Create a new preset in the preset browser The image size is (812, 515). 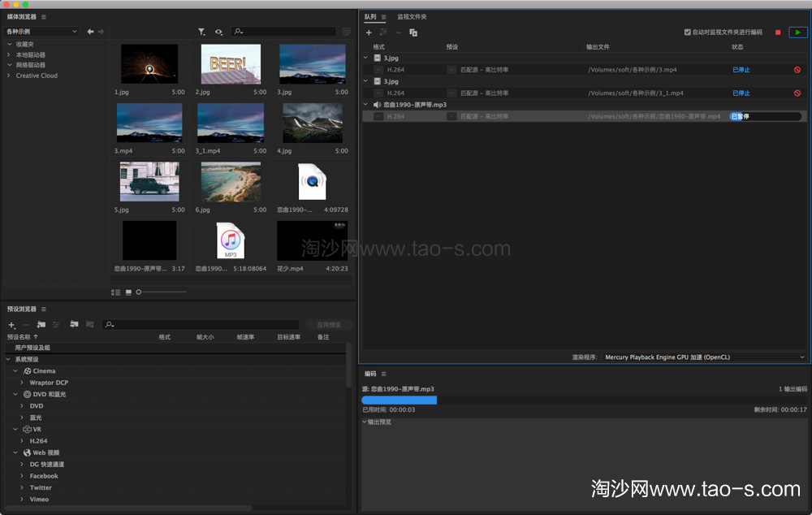pos(11,324)
